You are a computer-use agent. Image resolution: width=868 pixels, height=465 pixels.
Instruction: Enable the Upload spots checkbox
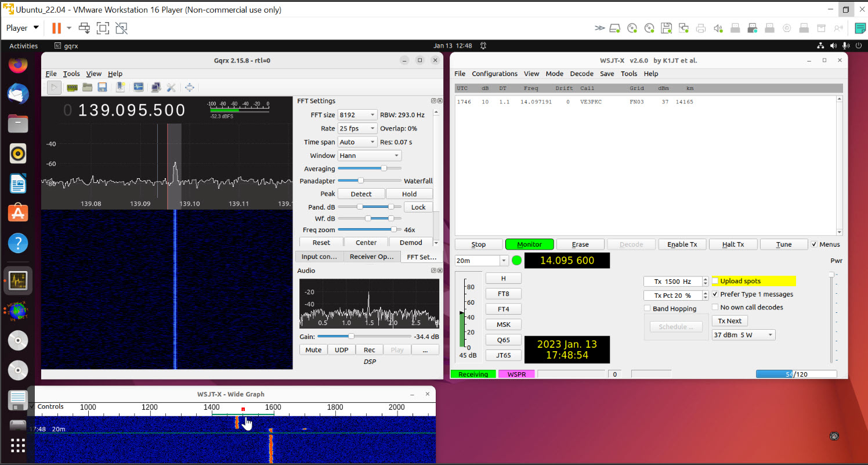click(x=715, y=281)
